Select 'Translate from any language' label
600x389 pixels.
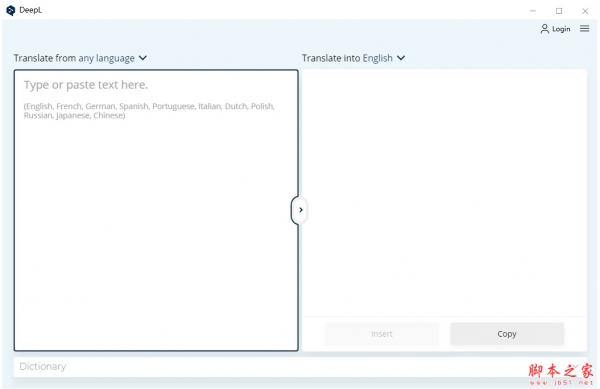[x=74, y=58]
